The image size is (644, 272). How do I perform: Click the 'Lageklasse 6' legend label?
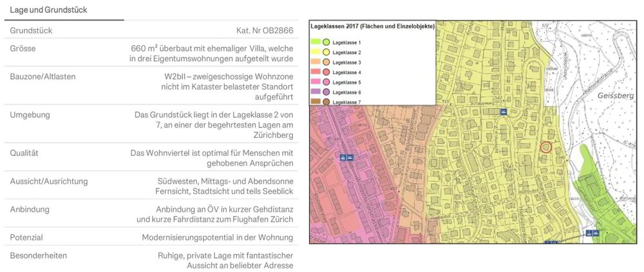pos(346,92)
